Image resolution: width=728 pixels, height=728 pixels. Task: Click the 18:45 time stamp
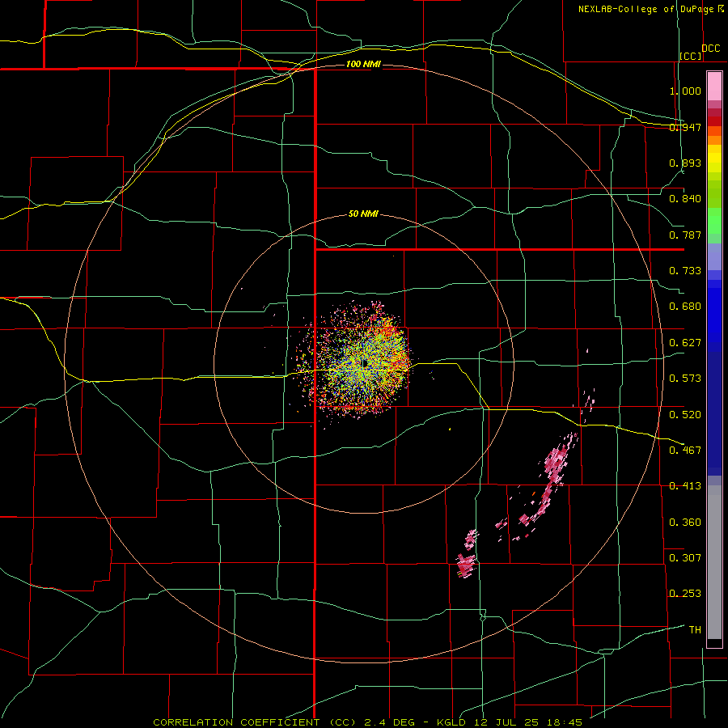[564, 722]
